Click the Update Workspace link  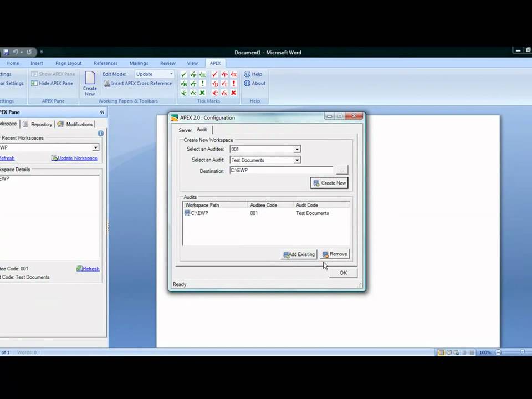pyautogui.click(x=74, y=158)
